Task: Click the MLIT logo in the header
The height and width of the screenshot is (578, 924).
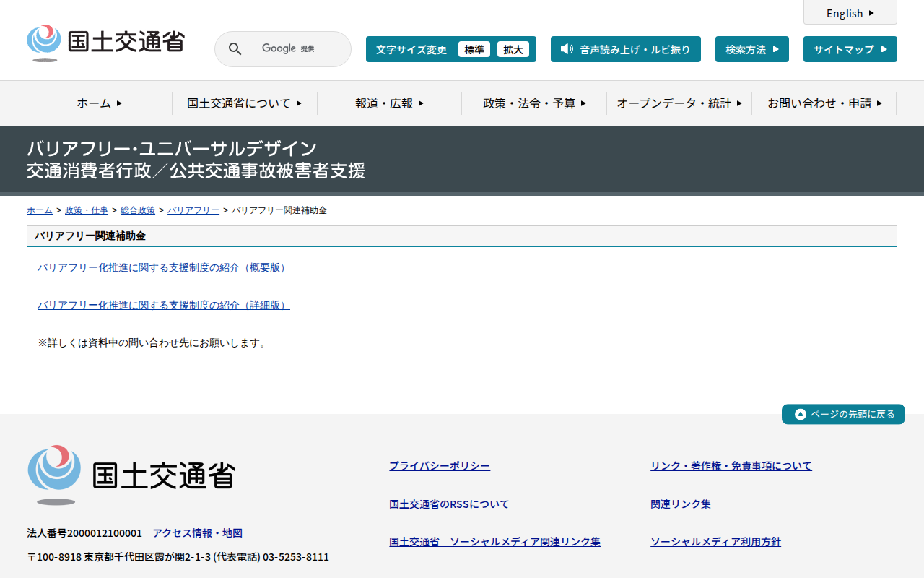Action: pos(105,43)
